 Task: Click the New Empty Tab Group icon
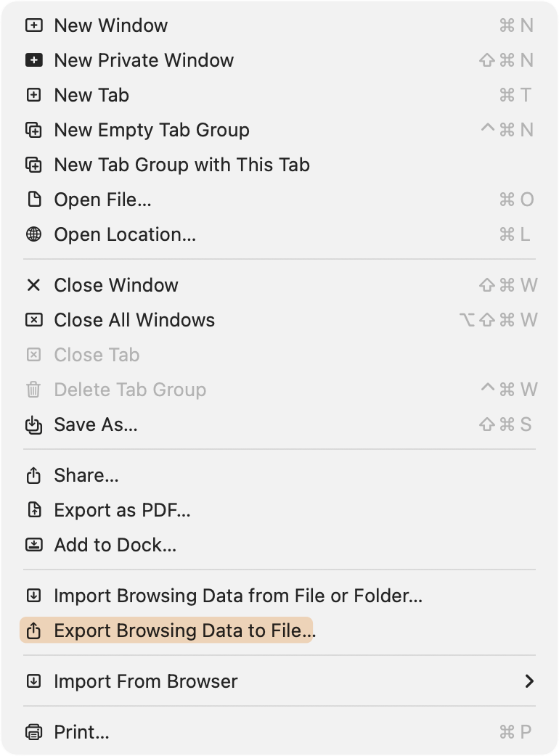[33, 130]
